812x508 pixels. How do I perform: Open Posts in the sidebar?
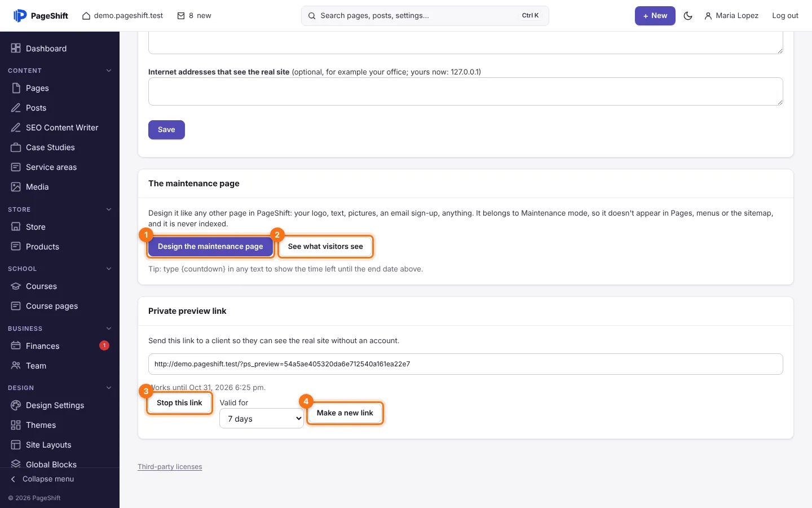pos(60,108)
